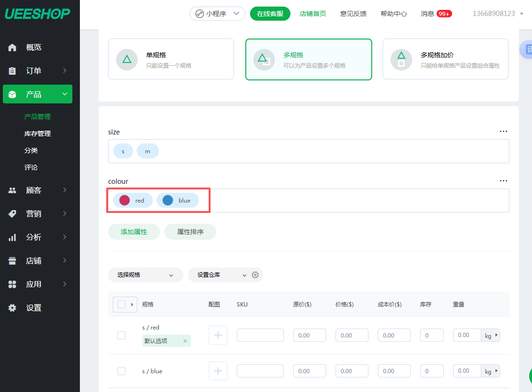
Task: Click the overview home icon in sidebar
Action: [13, 47]
